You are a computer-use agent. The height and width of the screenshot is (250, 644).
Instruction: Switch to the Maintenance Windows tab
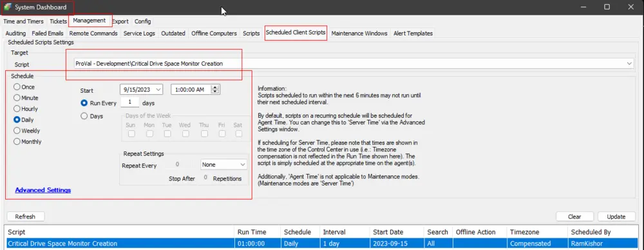[359, 34]
